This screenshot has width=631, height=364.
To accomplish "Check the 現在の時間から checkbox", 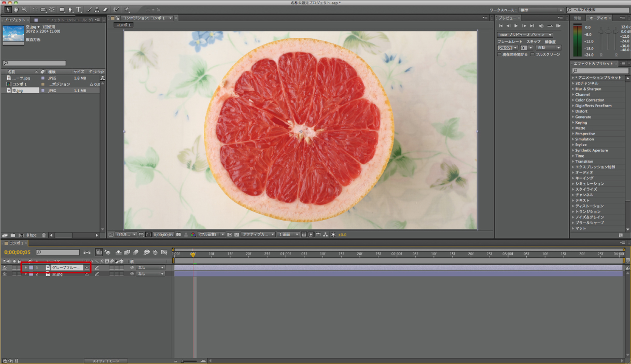I will point(499,54).
